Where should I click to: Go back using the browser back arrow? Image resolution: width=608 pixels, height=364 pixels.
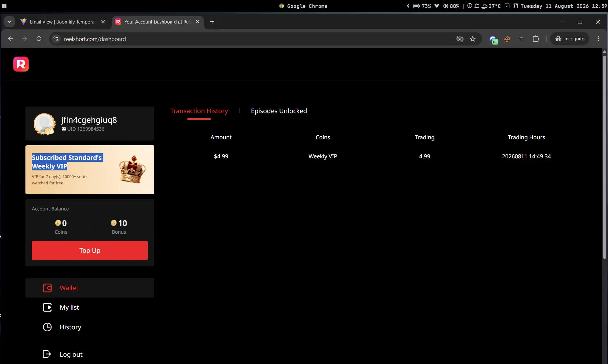coord(10,39)
